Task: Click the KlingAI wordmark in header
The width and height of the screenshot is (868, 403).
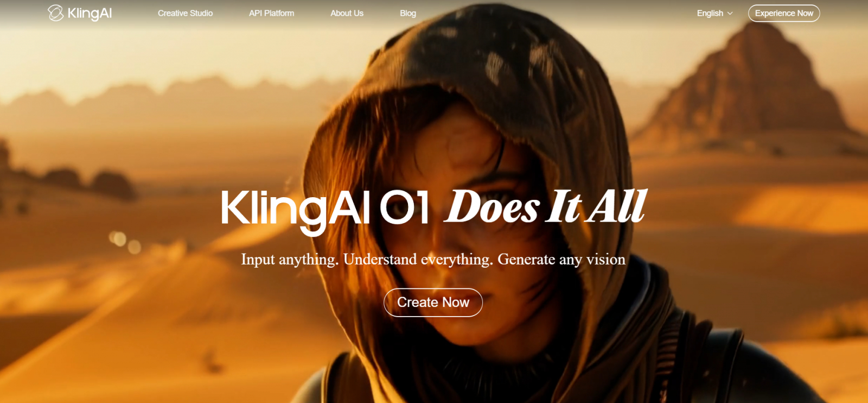Action: click(90, 13)
